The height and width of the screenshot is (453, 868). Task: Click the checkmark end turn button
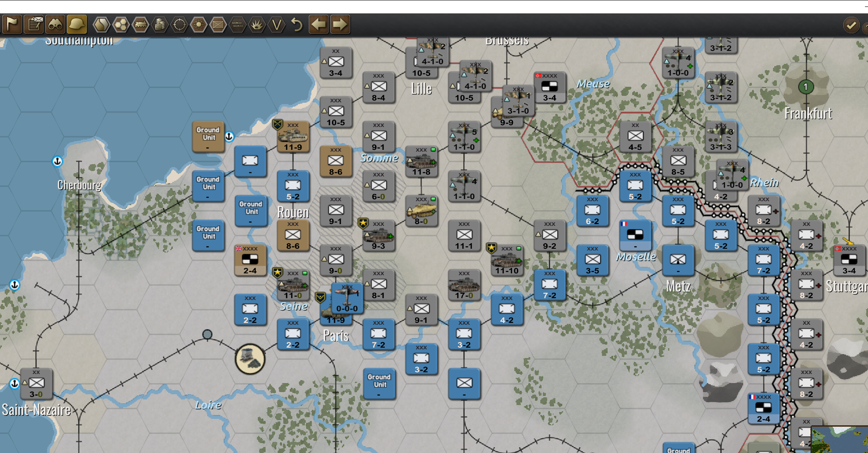[851, 25]
